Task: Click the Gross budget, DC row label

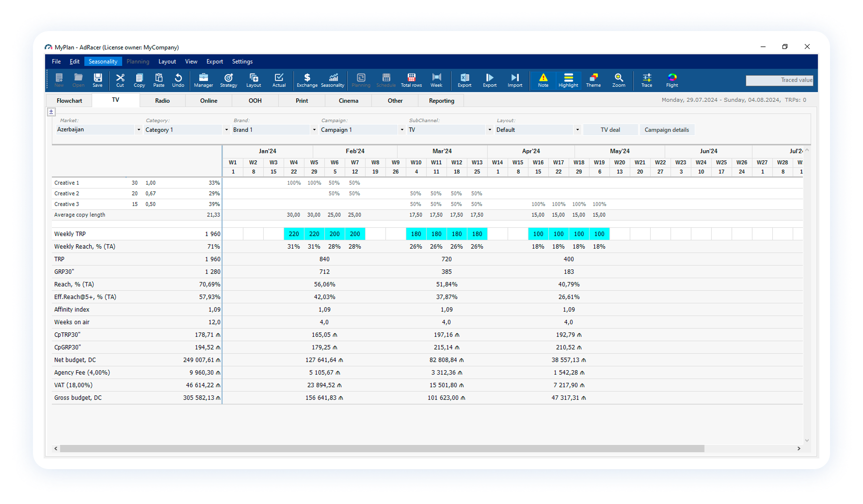Action: coord(78,398)
